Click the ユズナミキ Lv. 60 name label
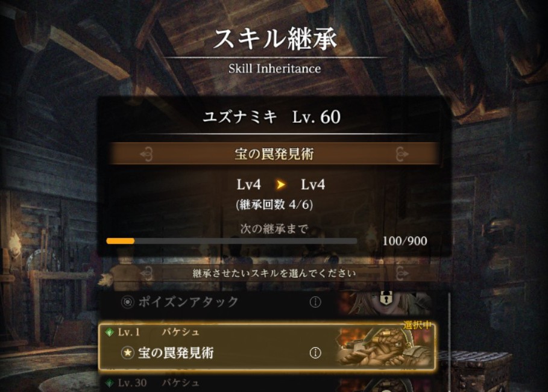 click(272, 117)
